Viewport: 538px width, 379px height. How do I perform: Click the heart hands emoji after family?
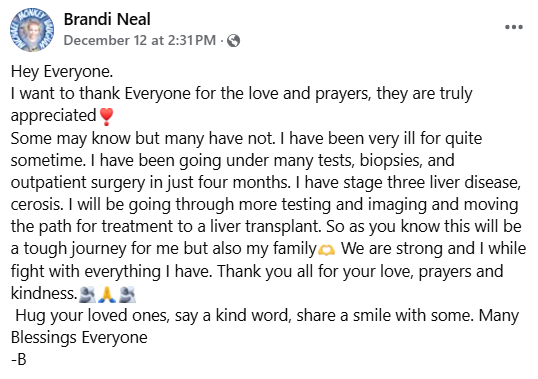(x=326, y=249)
